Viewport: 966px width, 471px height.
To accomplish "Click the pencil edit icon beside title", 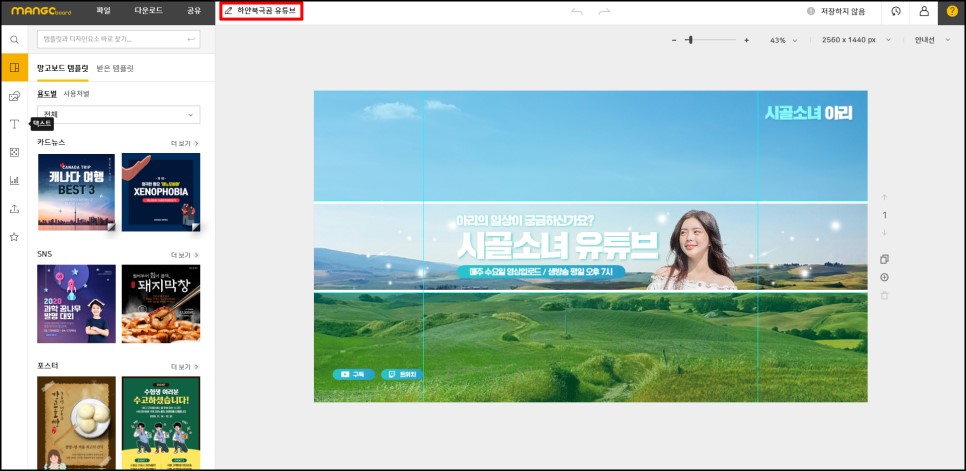I will click(x=229, y=11).
